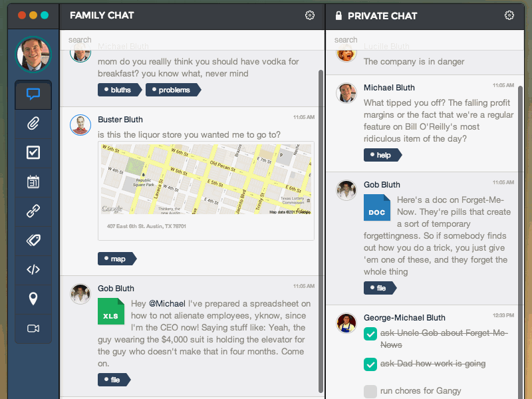Viewport: 532px width, 399px height.
Task: Click the 12:33 PM message timestamp
Action: pyautogui.click(x=503, y=315)
